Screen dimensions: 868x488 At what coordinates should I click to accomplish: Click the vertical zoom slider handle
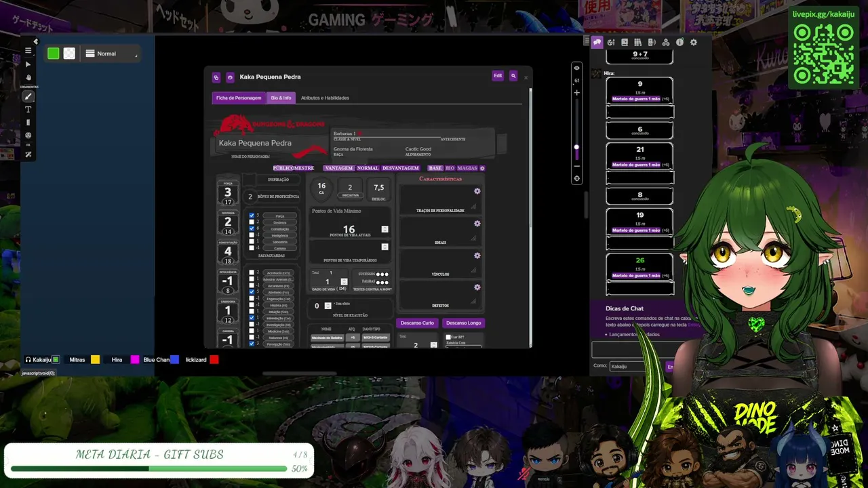coord(577,147)
